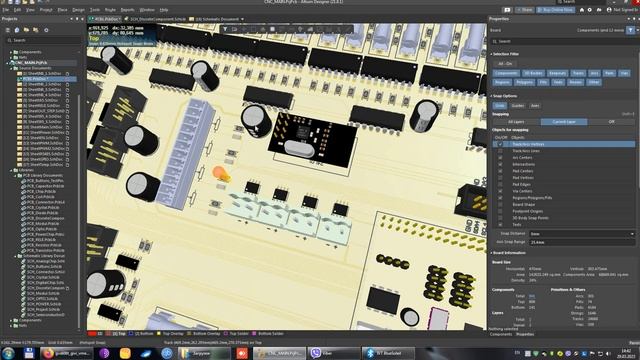Viewport: 640px width, 360px height.
Task: Open BT Bluesoleil from the taskbar
Action: pos(388,353)
